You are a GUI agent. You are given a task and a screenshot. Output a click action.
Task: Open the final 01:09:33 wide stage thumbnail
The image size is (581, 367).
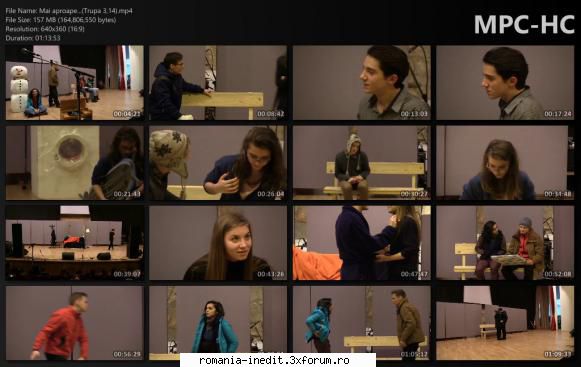click(x=505, y=323)
